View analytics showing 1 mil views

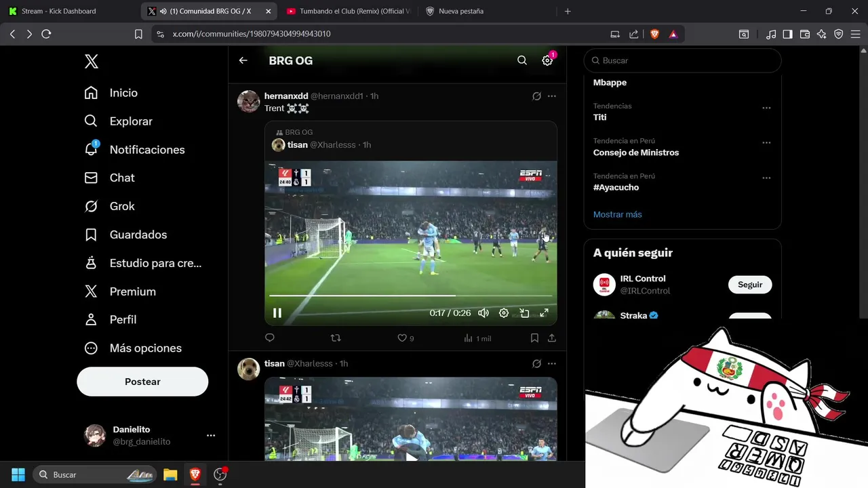tap(477, 338)
